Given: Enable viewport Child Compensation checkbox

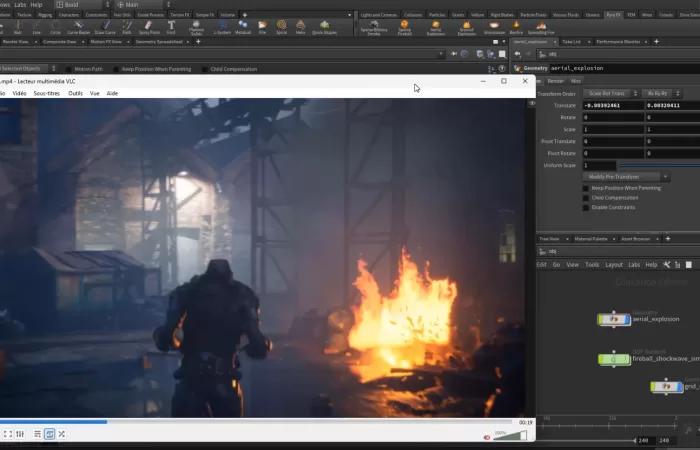Looking at the screenshot, I should [x=205, y=69].
